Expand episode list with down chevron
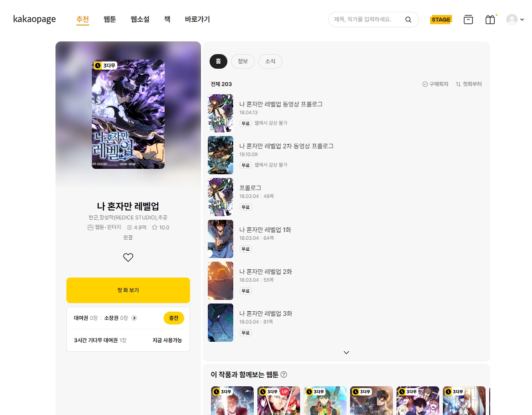The image size is (532, 415). (346, 353)
